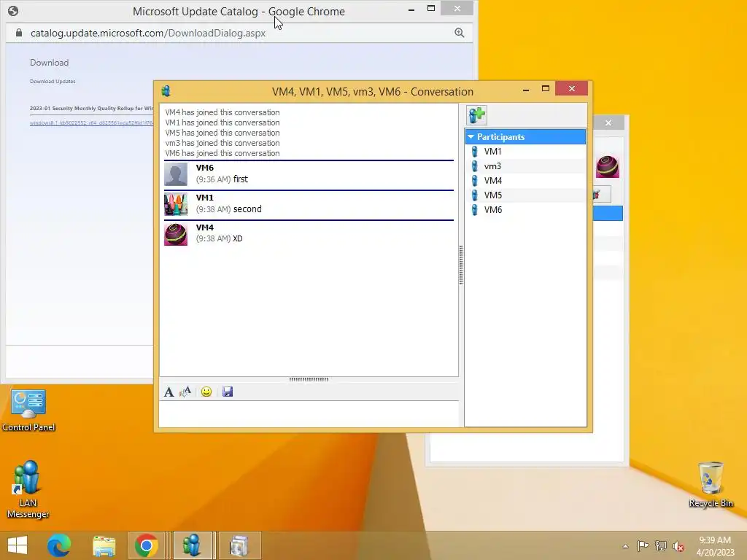Open network status tray icon
Viewport: 747px width, 560px height.
click(661, 545)
